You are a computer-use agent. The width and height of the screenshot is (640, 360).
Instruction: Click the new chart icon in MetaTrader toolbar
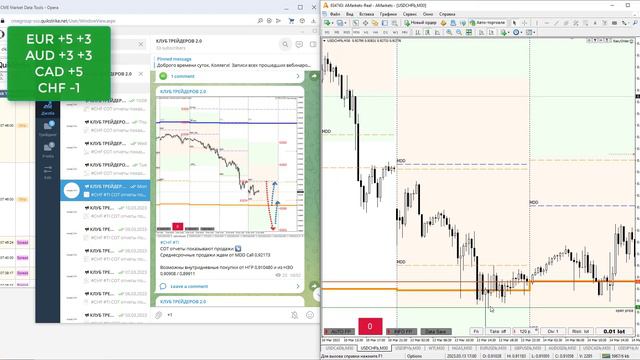click(x=327, y=23)
